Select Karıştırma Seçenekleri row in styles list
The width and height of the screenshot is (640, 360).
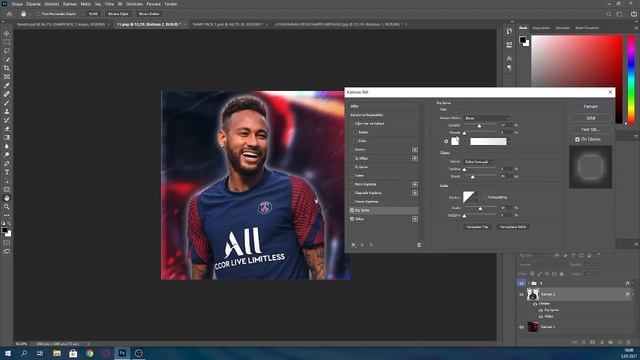384,115
